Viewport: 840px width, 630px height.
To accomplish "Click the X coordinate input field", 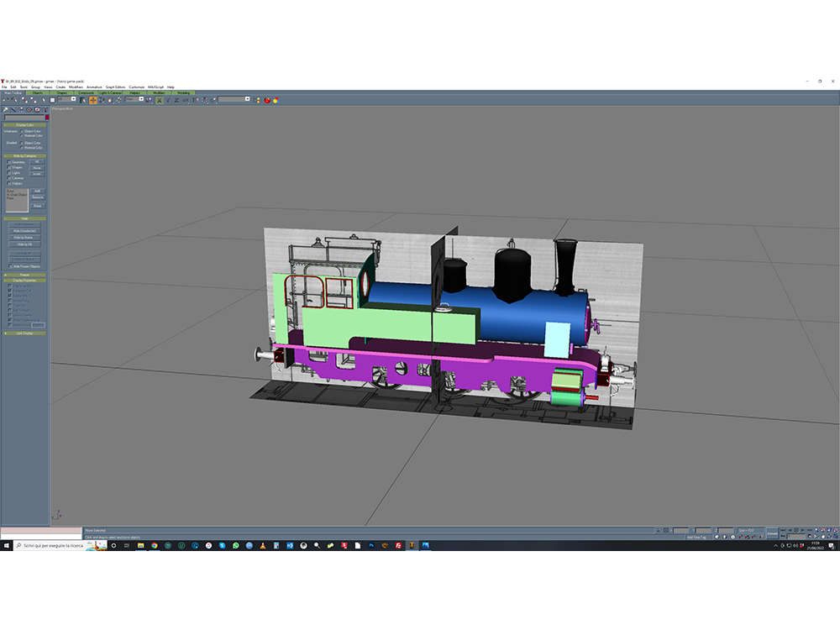I will coord(681,530).
